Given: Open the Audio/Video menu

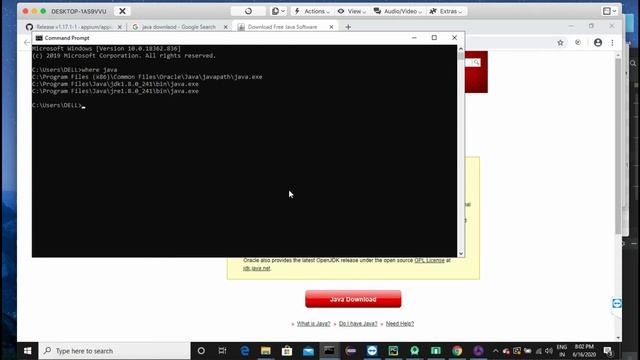Looking at the screenshot, I should click(398, 11).
